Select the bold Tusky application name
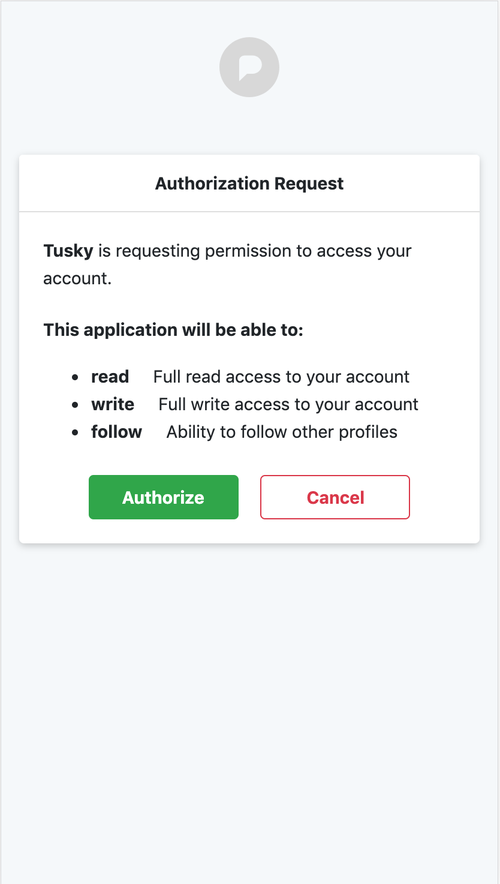 coord(68,251)
